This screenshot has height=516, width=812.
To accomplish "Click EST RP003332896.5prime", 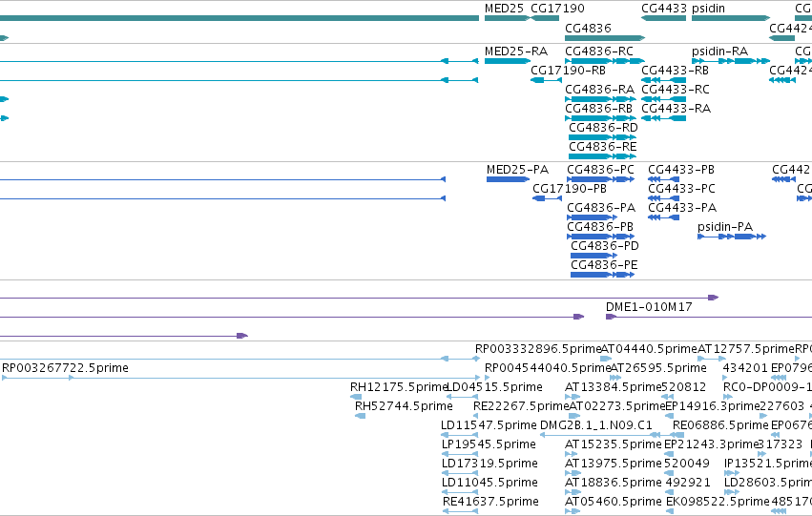I will pos(538,349).
